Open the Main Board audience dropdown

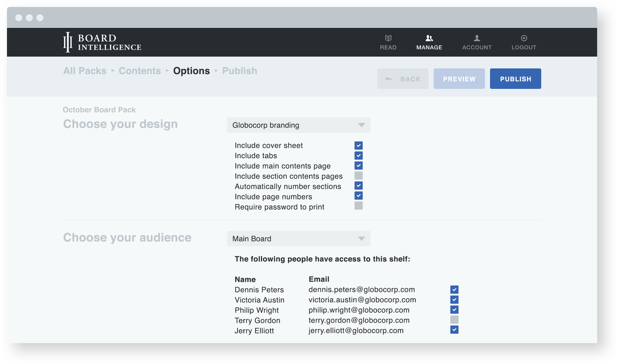click(298, 239)
